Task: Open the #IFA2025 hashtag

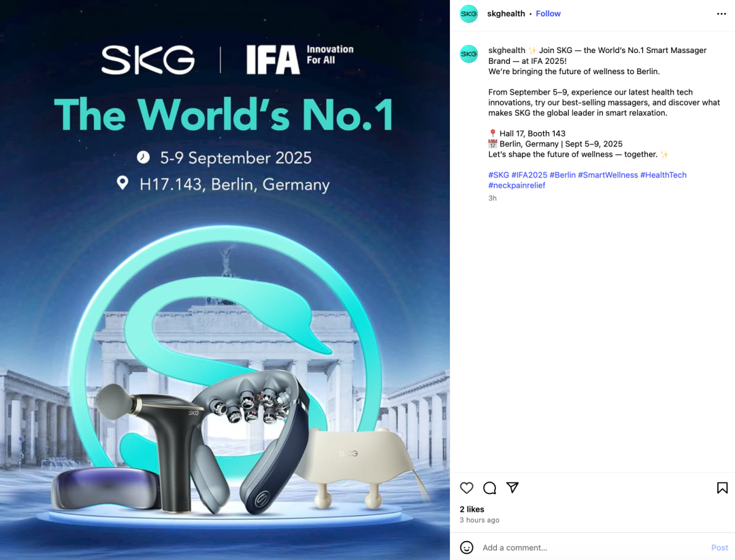Action: (x=529, y=175)
